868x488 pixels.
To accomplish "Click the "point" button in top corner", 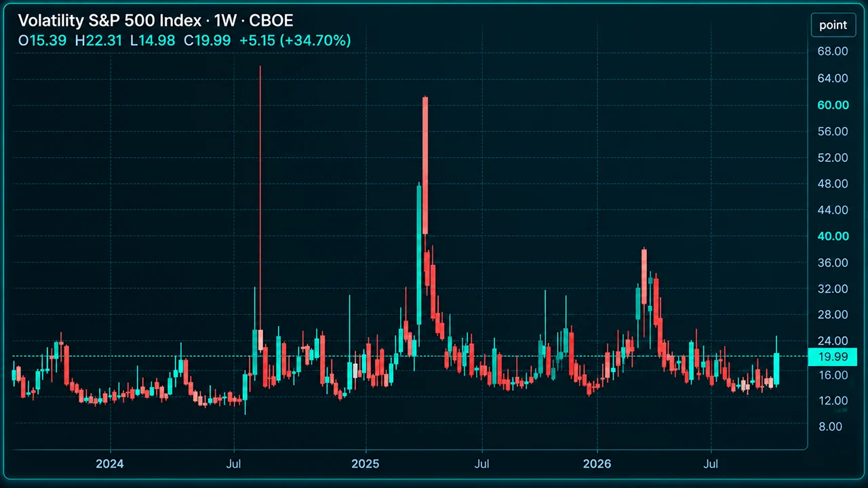I will pyautogui.click(x=833, y=25).
